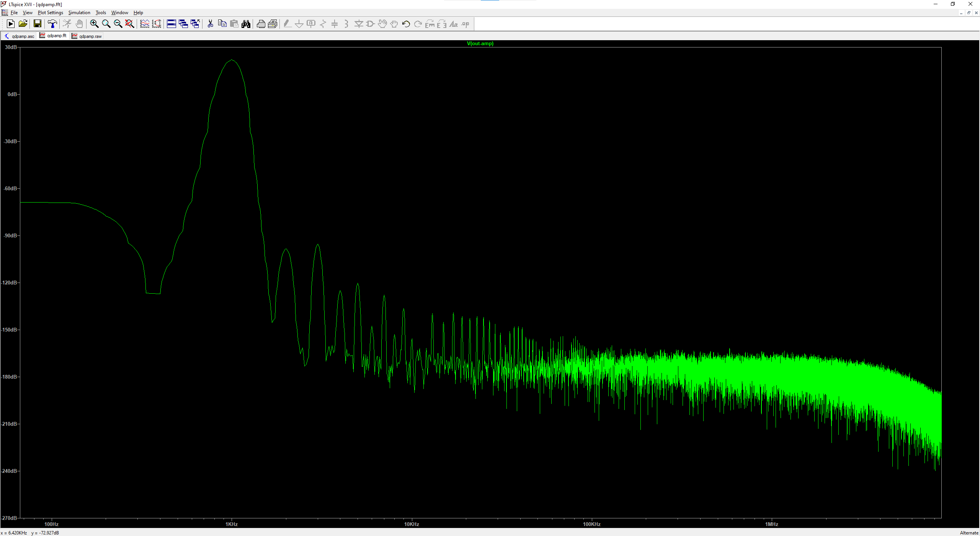The width and height of the screenshot is (980, 536).
Task: Open the Simulation menu
Action: coord(79,13)
